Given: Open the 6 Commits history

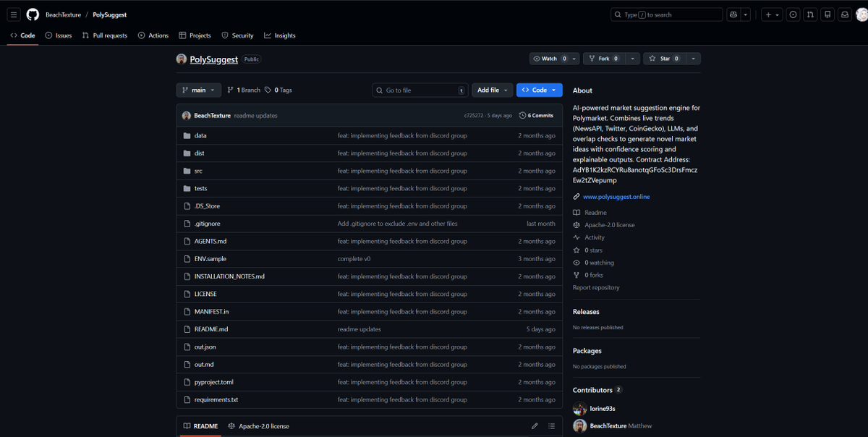Looking at the screenshot, I should click(536, 116).
